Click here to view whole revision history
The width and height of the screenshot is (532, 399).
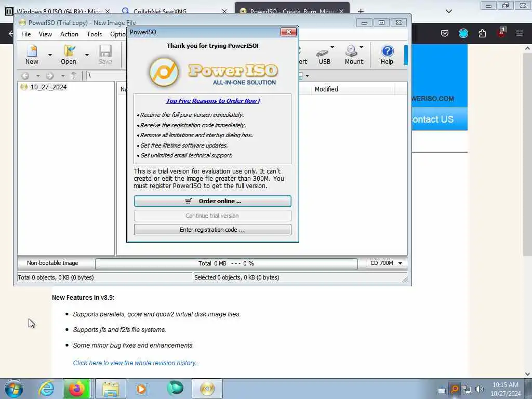[x=136, y=363]
